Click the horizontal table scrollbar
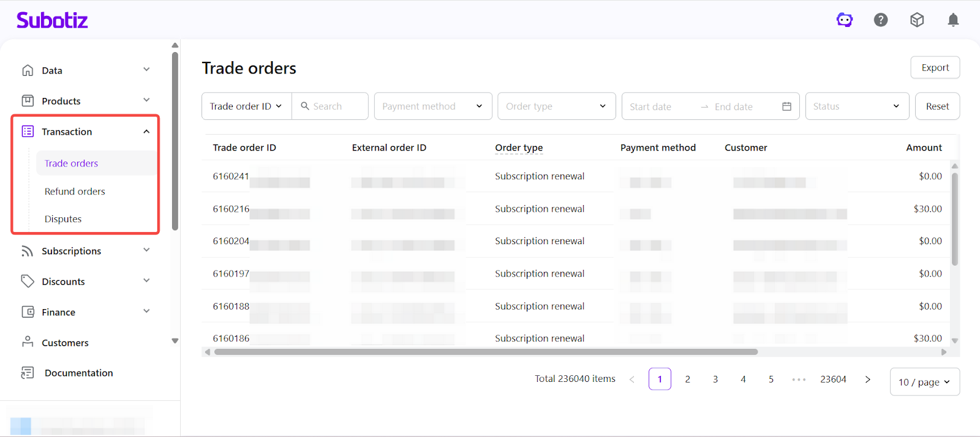The width and height of the screenshot is (980, 437). point(486,352)
